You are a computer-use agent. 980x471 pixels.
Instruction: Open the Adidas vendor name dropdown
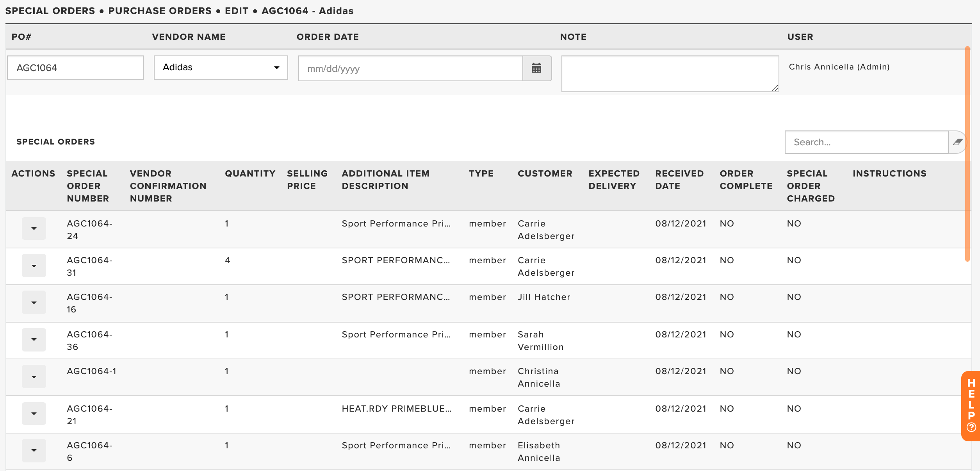click(221, 68)
